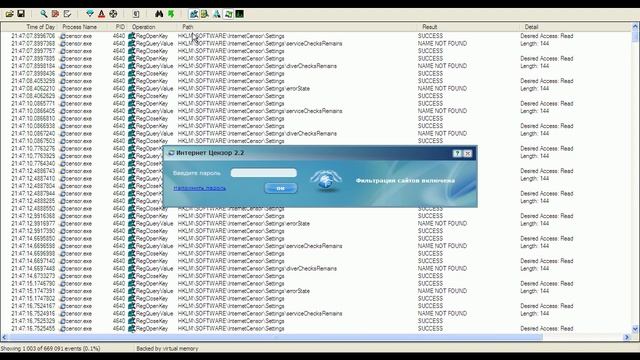Click the horizontal scrollbar left arrow
Screen dimensions: 640x360
click(x=4, y=337)
